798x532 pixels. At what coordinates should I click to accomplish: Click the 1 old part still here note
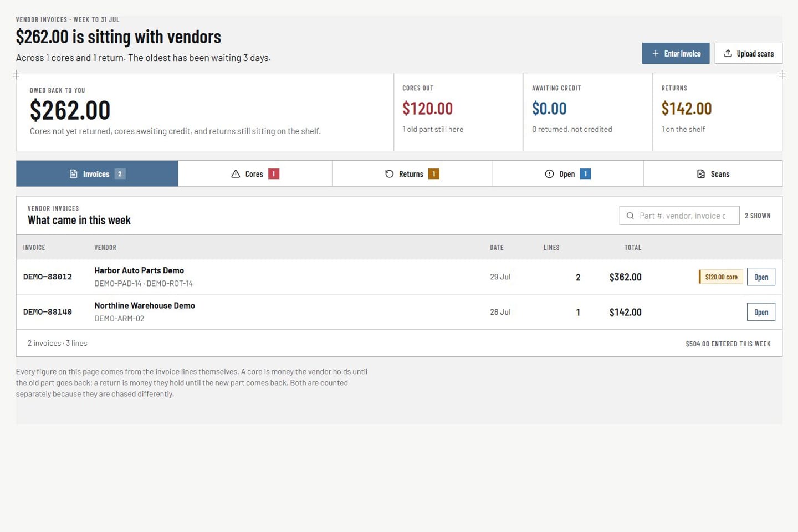(433, 129)
